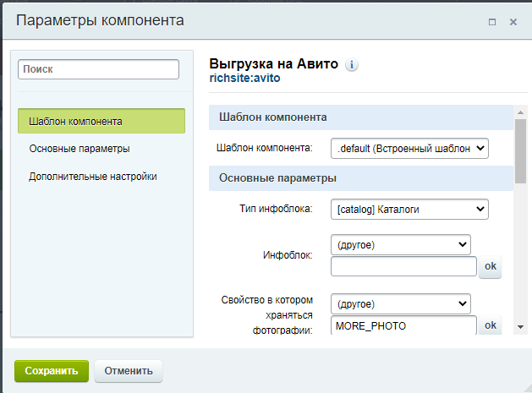Click the vertical scrollbar thumb

pyautogui.click(x=520, y=150)
